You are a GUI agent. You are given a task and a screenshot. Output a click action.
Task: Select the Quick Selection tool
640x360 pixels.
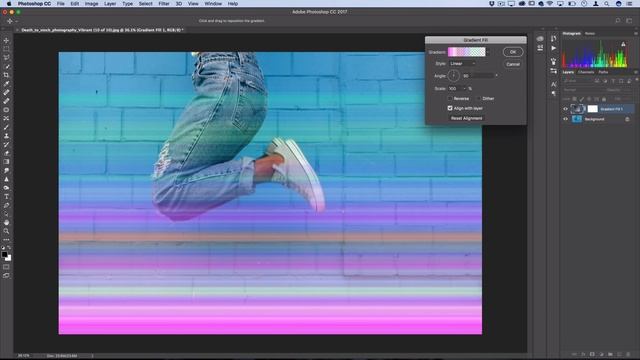click(x=6, y=66)
